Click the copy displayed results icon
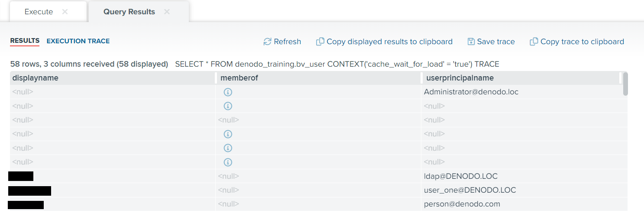The width and height of the screenshot is (644, 213). click(320, 42)
